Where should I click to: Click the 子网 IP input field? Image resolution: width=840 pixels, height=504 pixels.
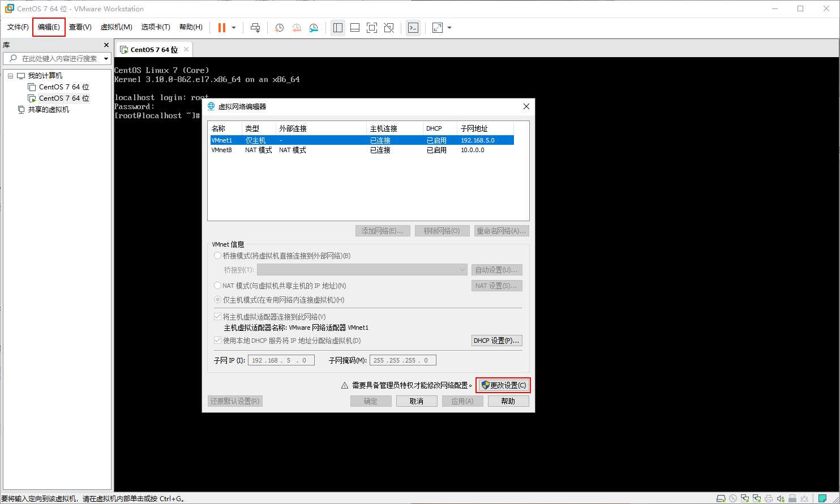[x=281, y=360]
